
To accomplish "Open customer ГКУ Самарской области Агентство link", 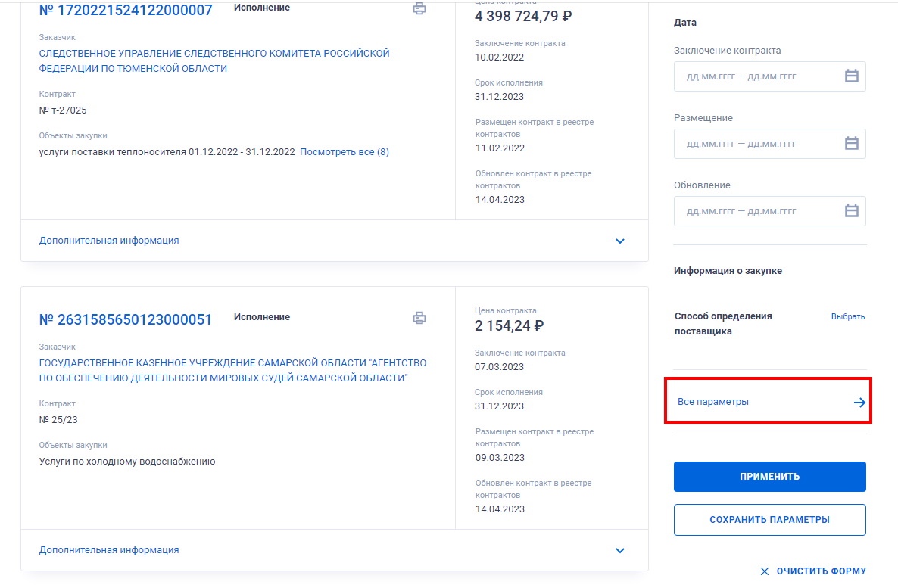I will pyautogui.click(x=232, y=371).
